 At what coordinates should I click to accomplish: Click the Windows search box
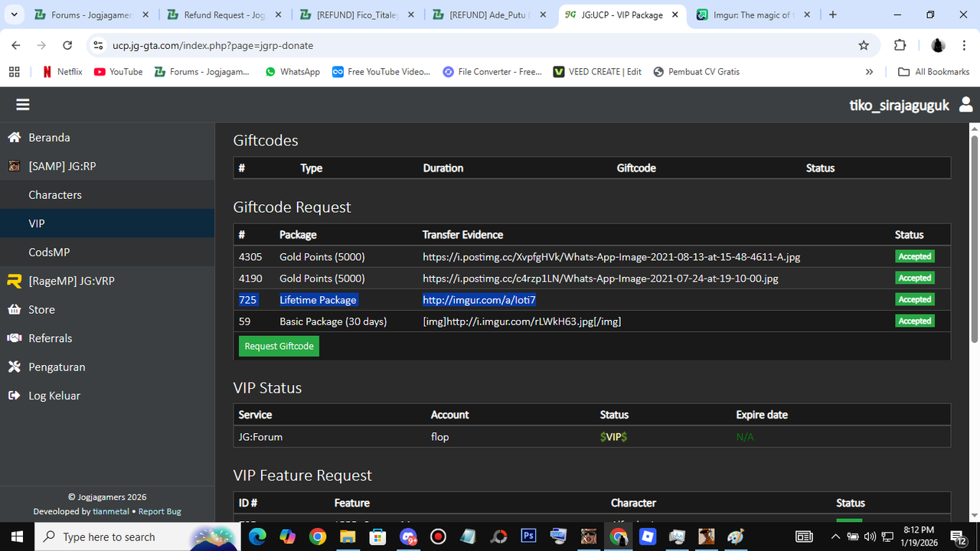(138, 536)
